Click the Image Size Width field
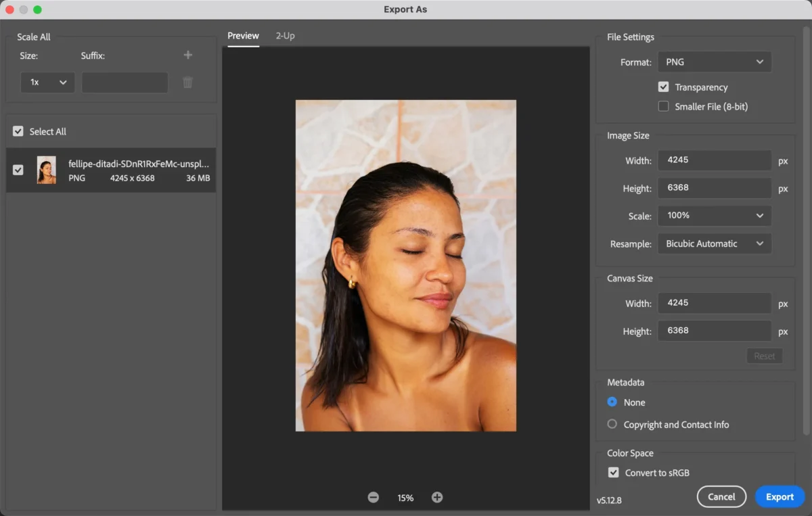812x516 pixels. coord(714,161)
